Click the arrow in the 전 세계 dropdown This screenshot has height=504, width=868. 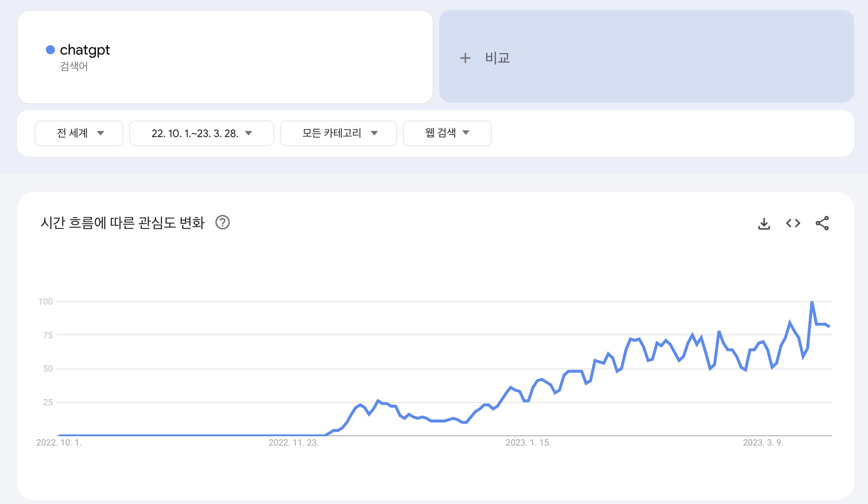(100, 133)
